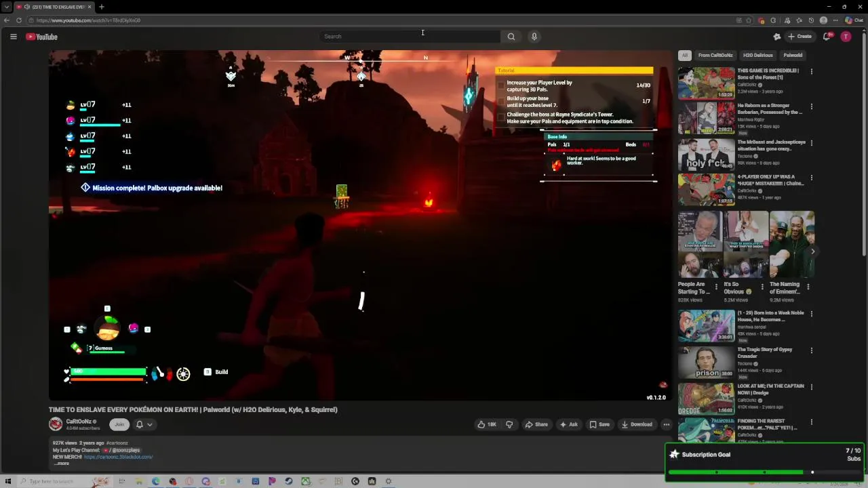868x488 pixels.
Task: Open options for Weak Noble House video
Action: pyautogui.click(x=811, y=314)
